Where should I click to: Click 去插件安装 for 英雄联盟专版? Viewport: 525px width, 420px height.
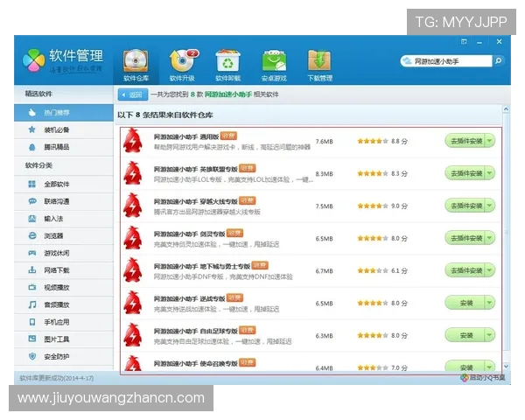(x=465, y=173)
